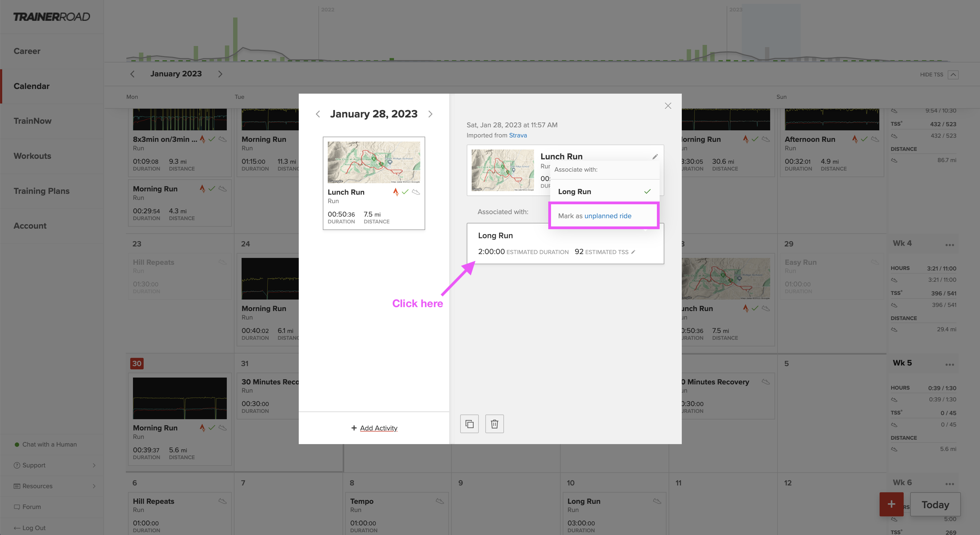Click the Lunch Run map thumbnail in details

point(503,170)
